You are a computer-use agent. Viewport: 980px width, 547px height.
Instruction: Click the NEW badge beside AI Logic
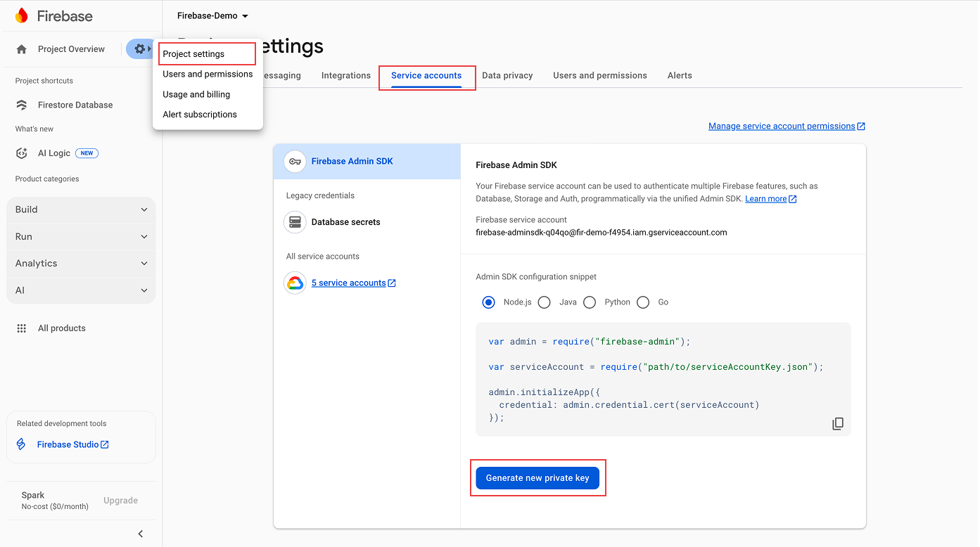click(87, 153)
